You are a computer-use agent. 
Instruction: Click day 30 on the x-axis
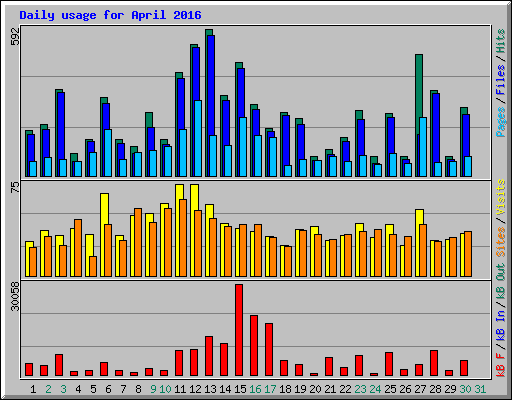coord(465,389)
